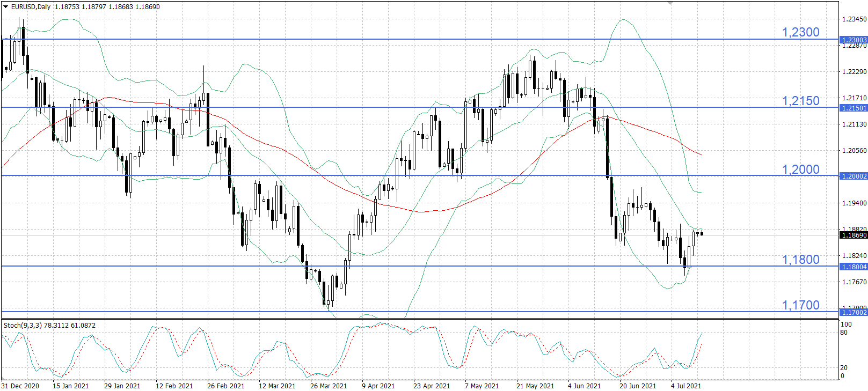Image resolution: width=868 pixels, height=391 pixels.
Task: Click the 7 May 2021 date label
Action: coord(482,386)
